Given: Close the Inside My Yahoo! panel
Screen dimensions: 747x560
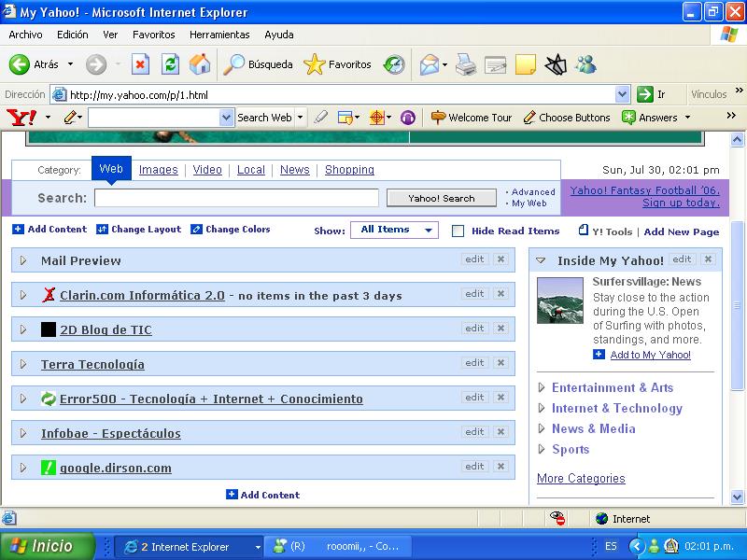Looking at the screenshot, I should pyautogui.click(x=709, y=259).
